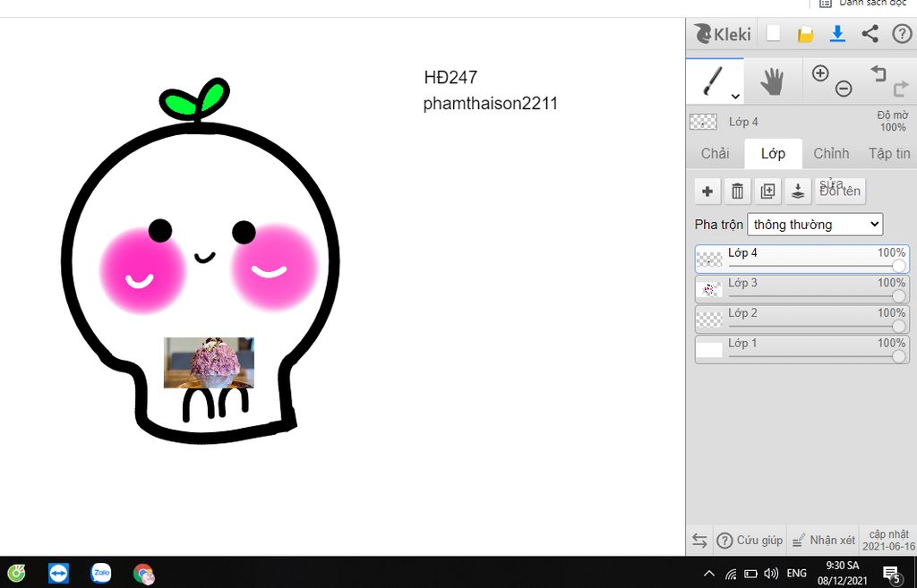917x588 pixels.
Task: Select layer Lớp 2
Action: coord(801,320)
